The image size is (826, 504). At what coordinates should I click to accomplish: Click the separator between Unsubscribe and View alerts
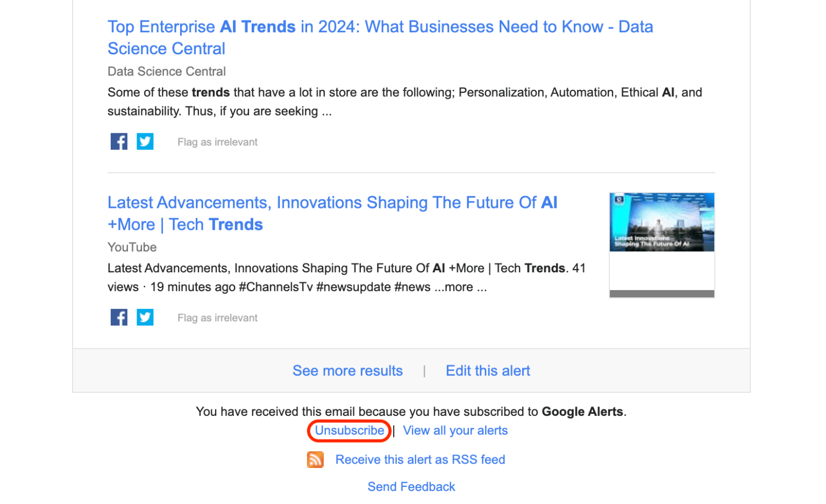pos(394,430)
